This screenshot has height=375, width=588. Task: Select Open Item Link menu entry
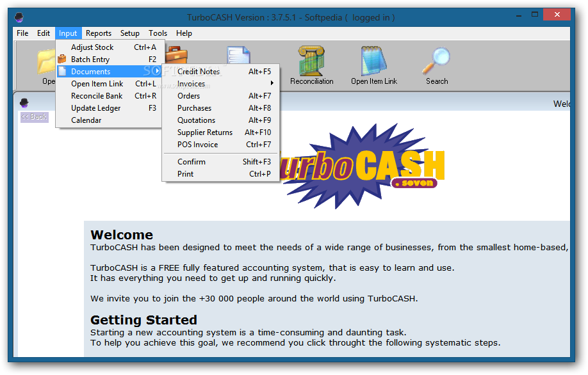click(110, 84)
